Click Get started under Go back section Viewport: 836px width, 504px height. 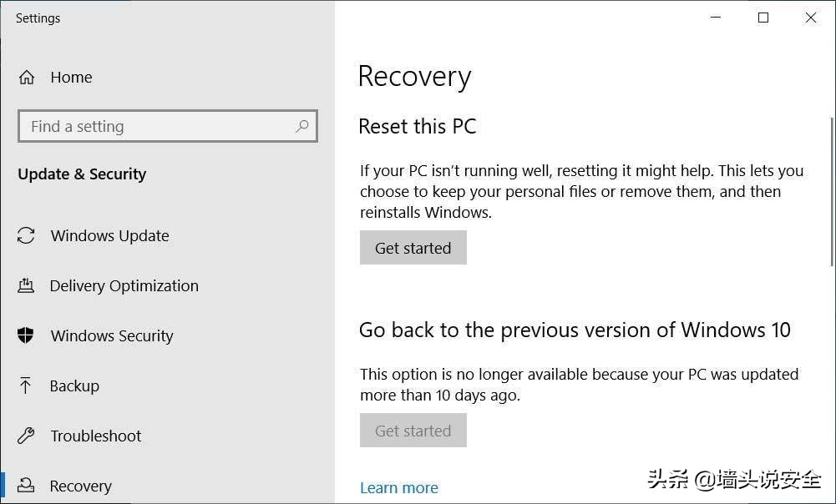413,431
